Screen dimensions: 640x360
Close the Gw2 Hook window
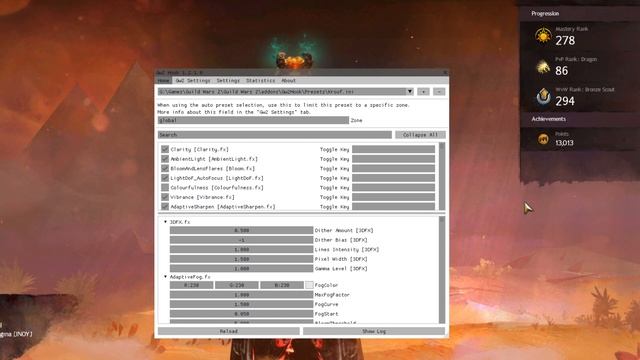[x=445, y=72]
